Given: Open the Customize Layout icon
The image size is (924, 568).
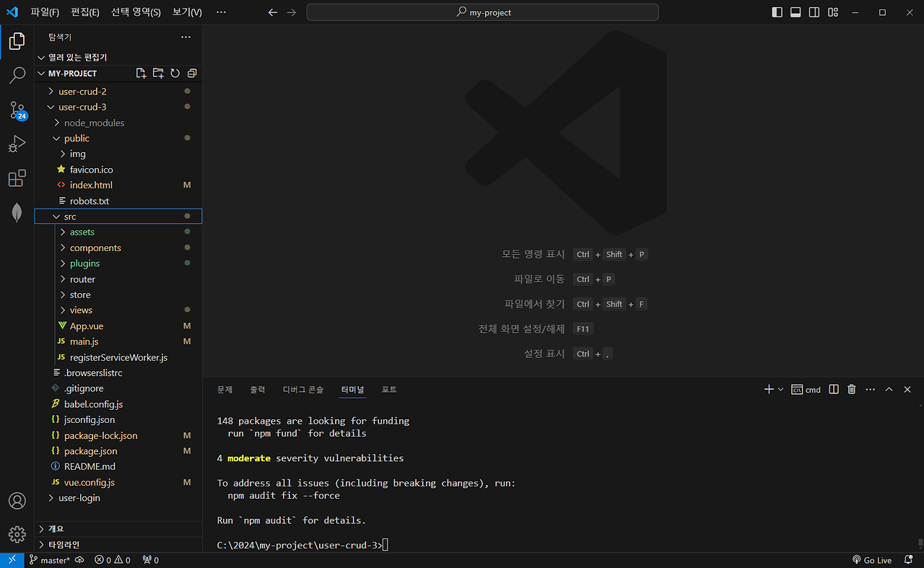Looking at the screenshot, I should click(833, 12).
